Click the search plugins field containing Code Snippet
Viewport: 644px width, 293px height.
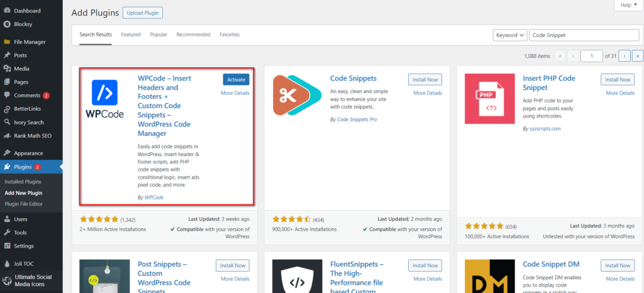[584, 35]
